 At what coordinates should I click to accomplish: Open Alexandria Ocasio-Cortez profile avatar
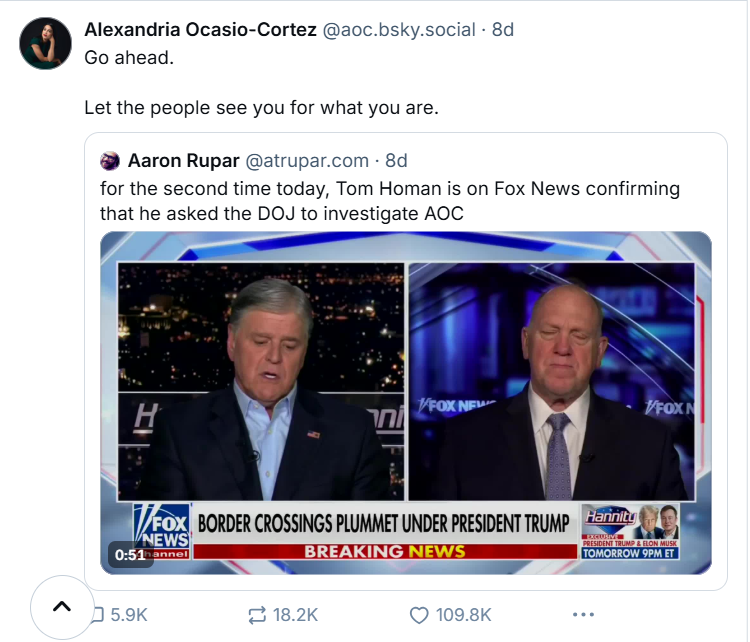[x=45, y=44]
